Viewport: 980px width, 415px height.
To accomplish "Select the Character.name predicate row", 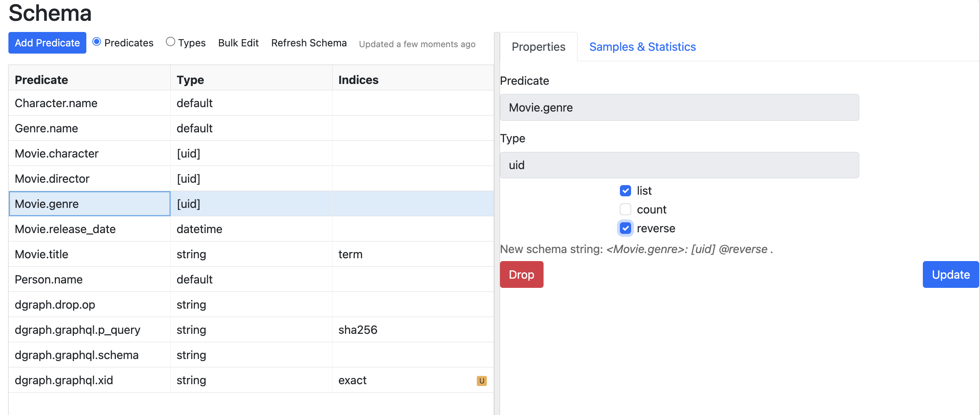I will point(56,103).
